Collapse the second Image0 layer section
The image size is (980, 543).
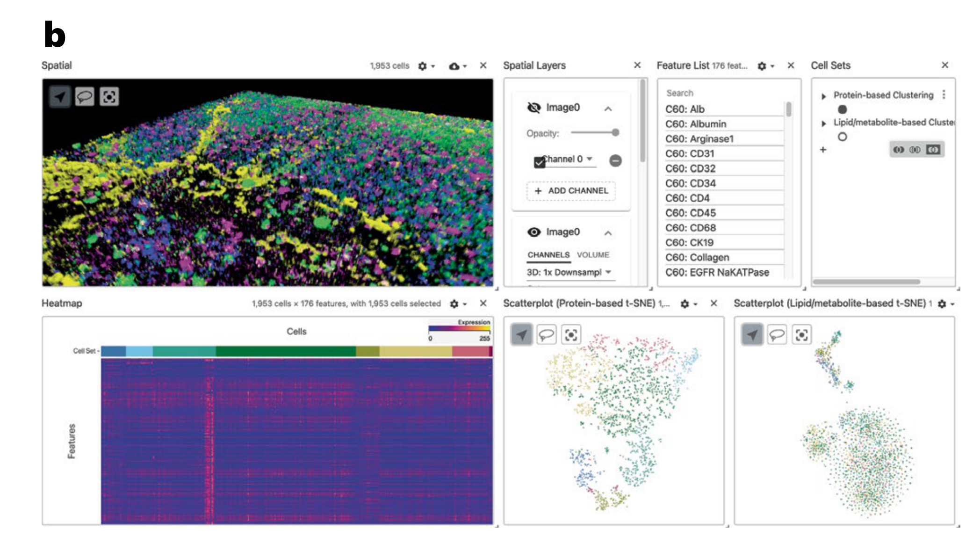coord(608,233)
